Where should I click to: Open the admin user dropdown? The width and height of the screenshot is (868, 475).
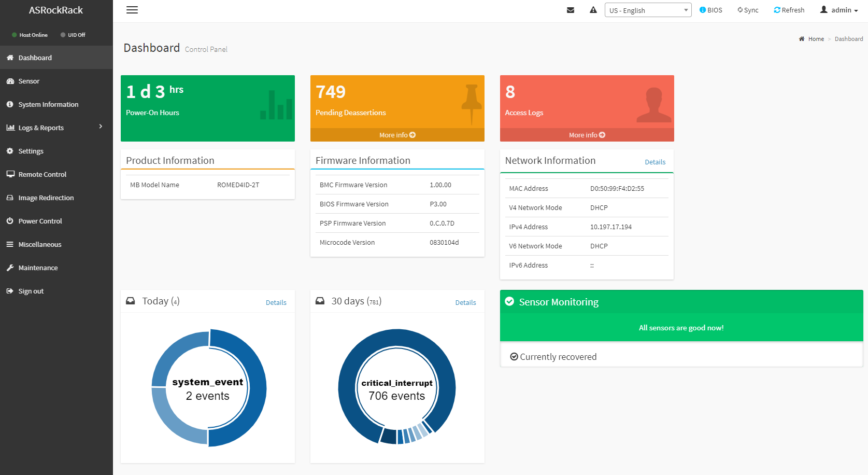click(x=839, y=10)
